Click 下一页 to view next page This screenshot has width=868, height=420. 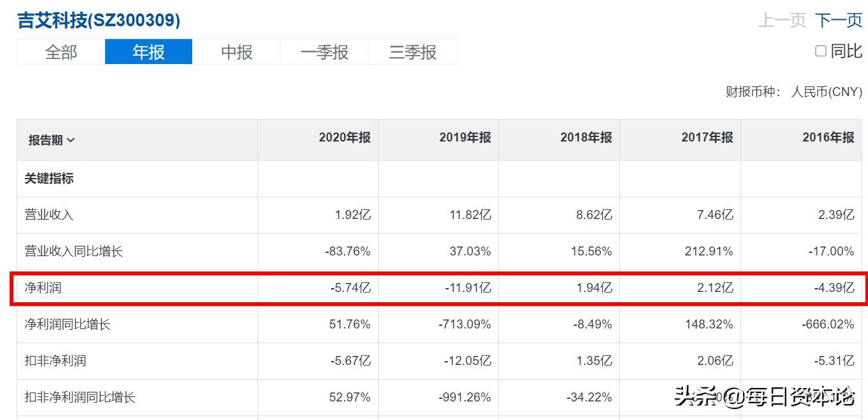[839, 20]
